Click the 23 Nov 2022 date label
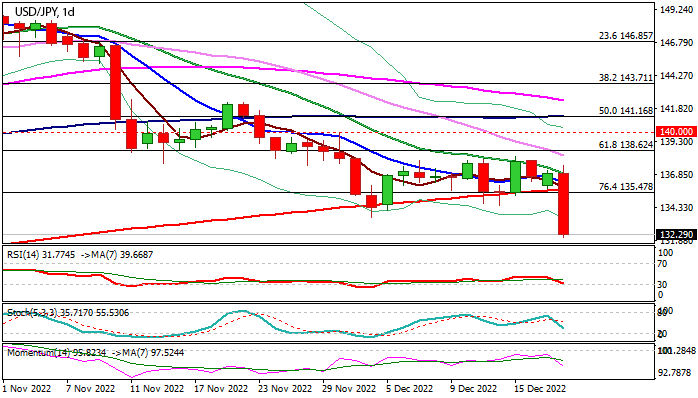698x398 pixels. tap(285, 389)
